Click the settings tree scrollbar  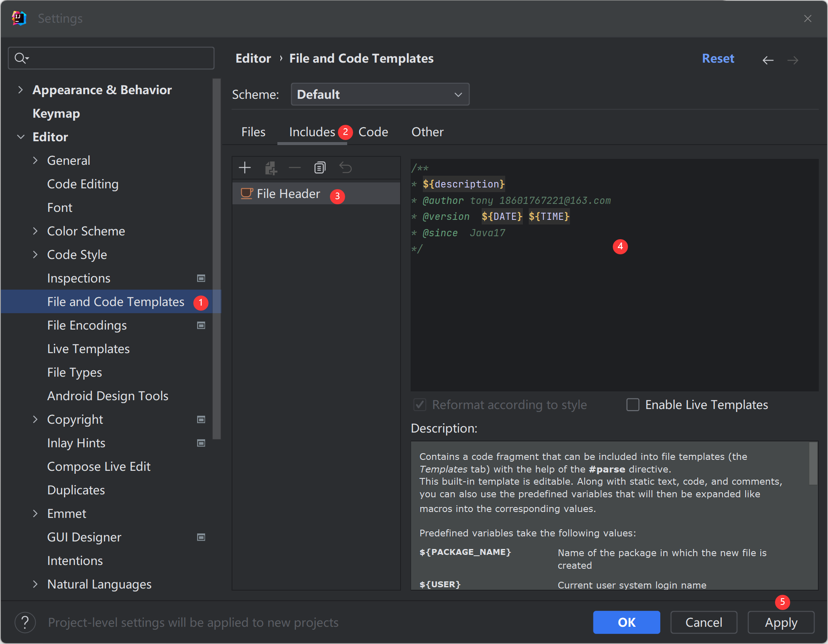pyautogui.click(x=217, y=259)
